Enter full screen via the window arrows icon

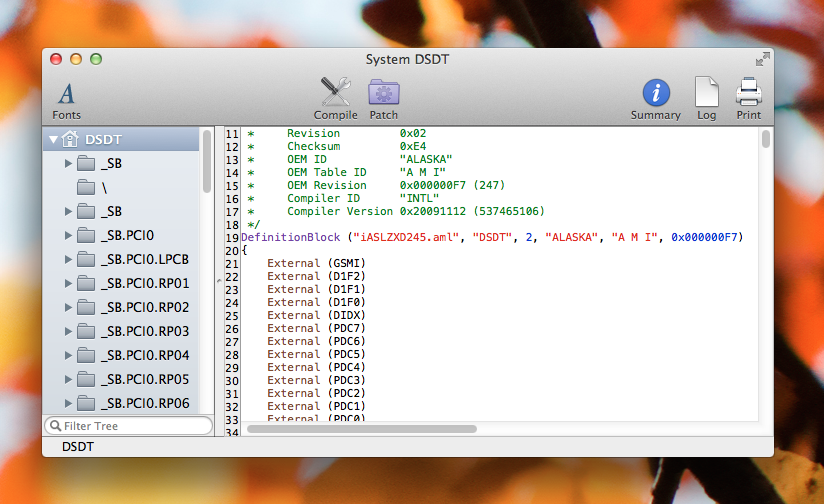763,59
